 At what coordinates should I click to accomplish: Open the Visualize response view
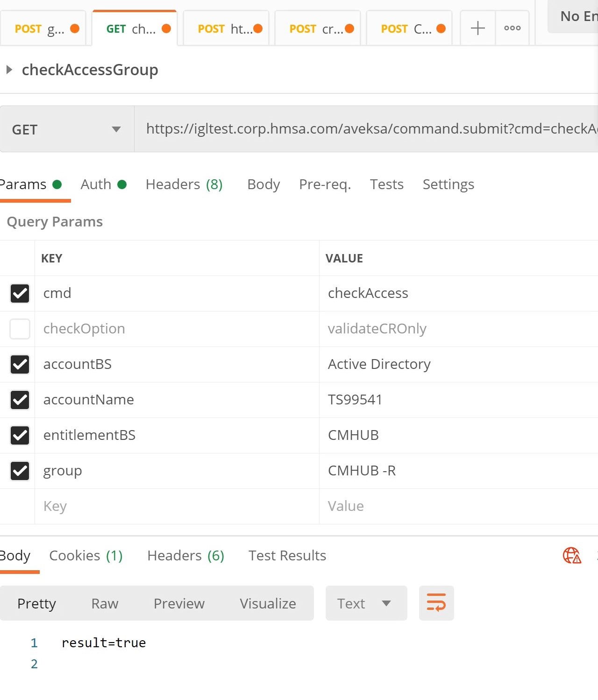267,603
